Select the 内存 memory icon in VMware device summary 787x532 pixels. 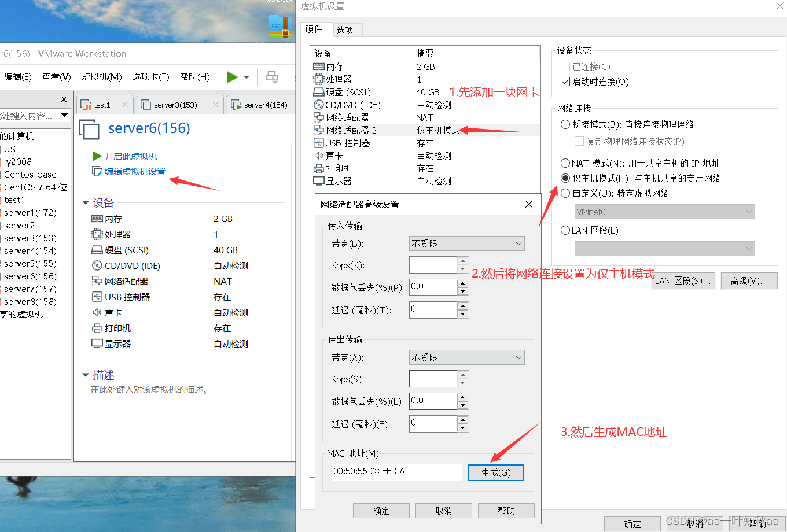click(97, 219)
